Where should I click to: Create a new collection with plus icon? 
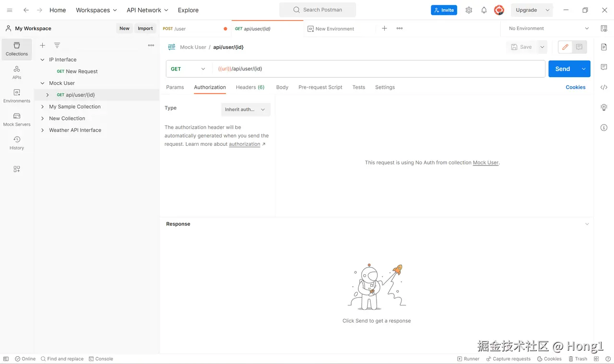pos(43,45)
